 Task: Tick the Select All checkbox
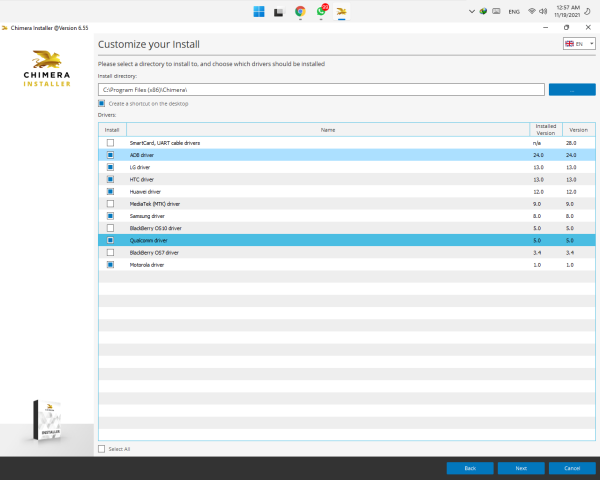pos(101,449)
